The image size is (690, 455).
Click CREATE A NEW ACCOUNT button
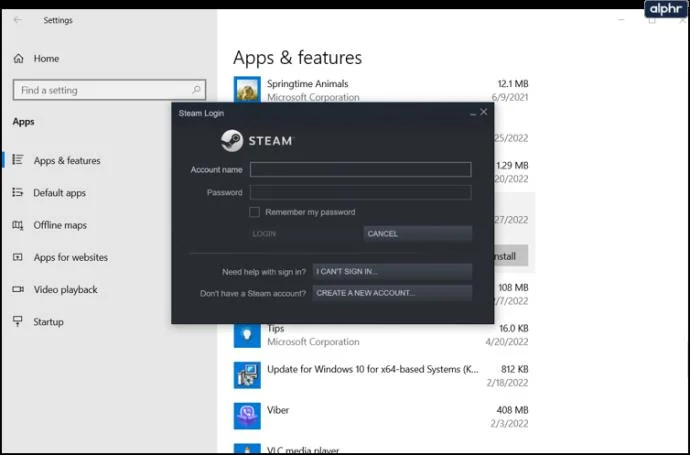(392, 293)
